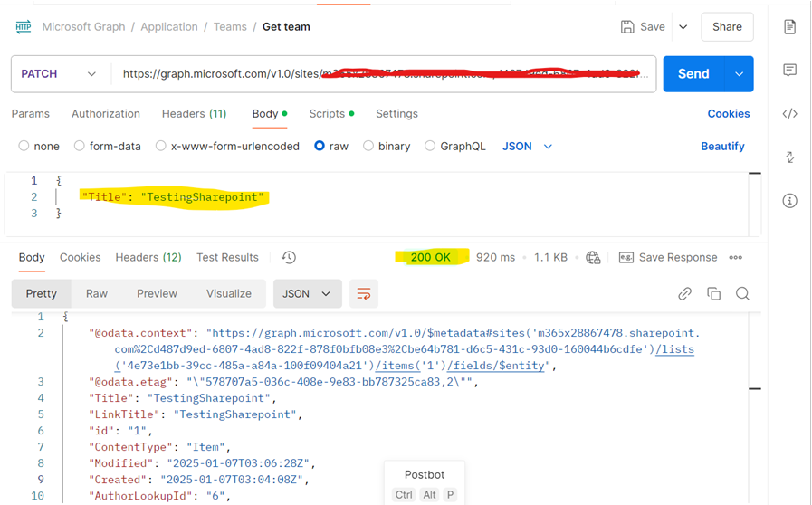Click the "ContentType": "Item" response line
The height and width of the screenshot is (505, 812).
click(159, 446)
